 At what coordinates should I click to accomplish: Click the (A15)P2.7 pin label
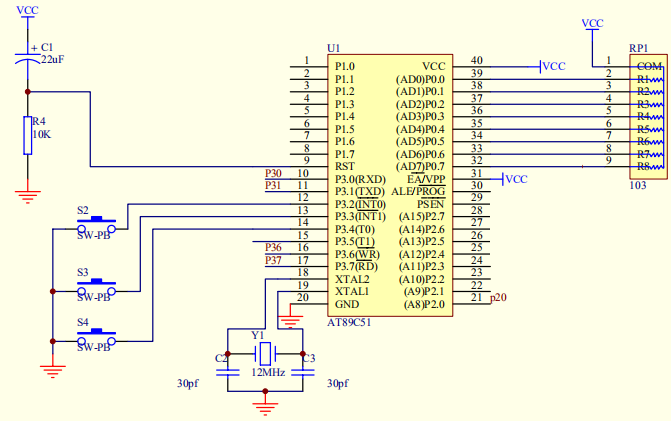click(422, 217)
